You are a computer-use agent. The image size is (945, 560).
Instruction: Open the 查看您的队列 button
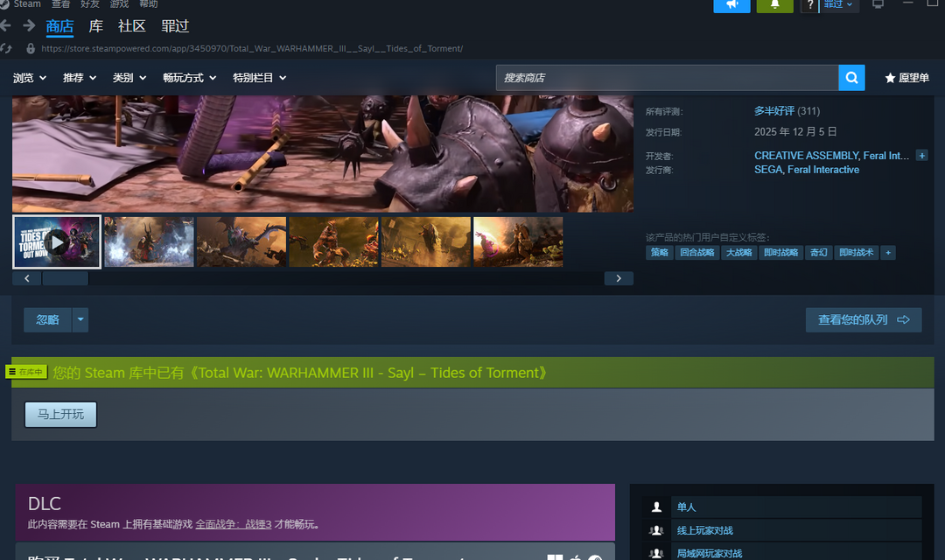(863, 320)
